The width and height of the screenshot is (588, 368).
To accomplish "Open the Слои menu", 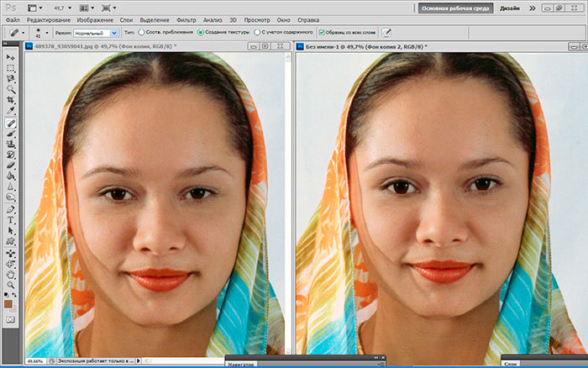I will click(x=126, y=20).
